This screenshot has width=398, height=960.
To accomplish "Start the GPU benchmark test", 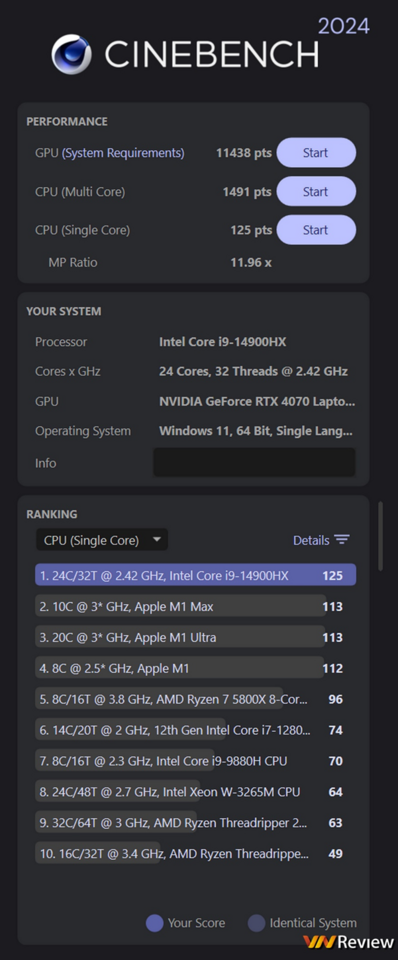I will tap(316, 153).
